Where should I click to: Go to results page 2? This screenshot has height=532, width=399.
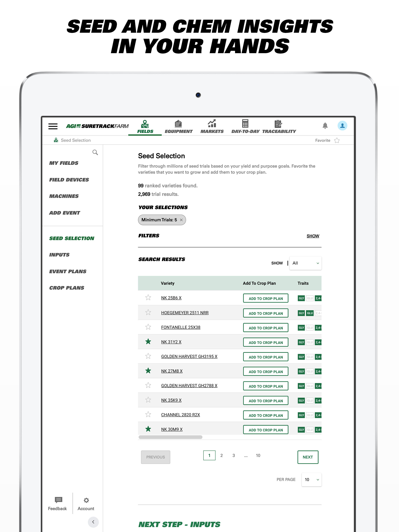[x=221, y=455]
